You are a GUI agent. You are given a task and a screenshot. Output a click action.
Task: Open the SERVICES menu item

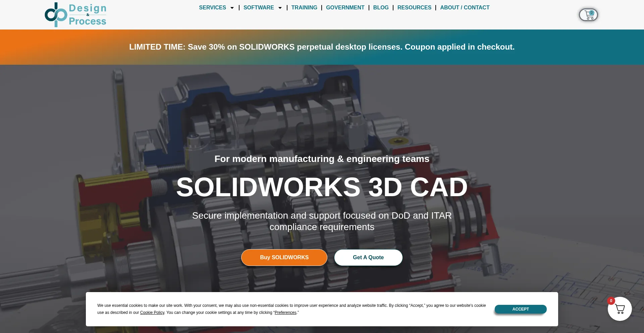click(x=212, y=8)
